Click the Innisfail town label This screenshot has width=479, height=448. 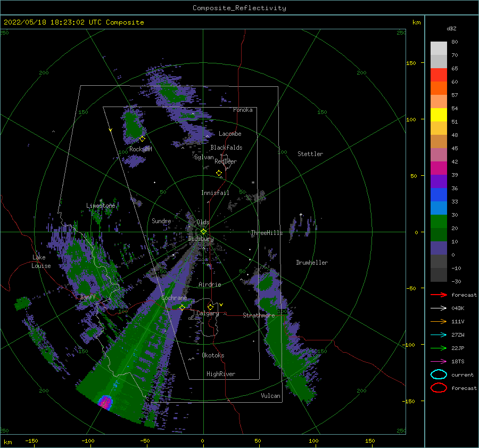click(x=215, y=193)
